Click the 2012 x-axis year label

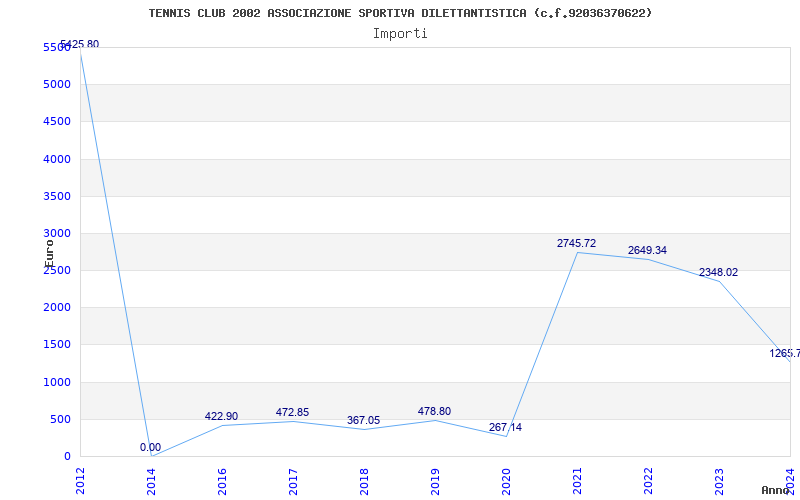click(80, 481)
